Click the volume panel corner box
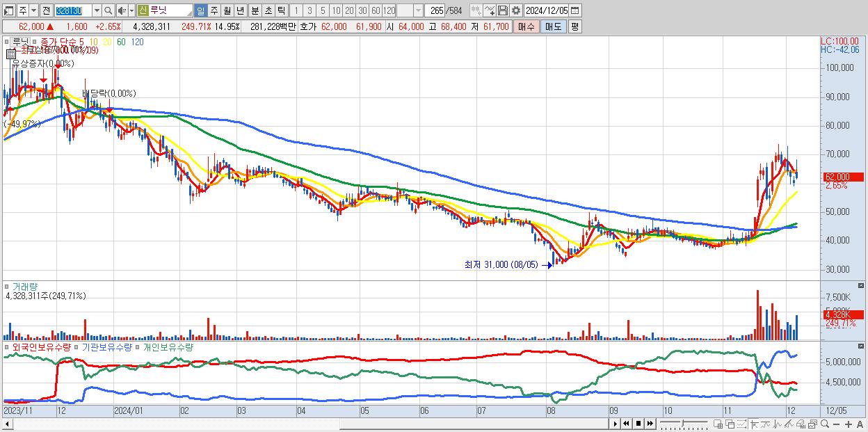Image resolution: width=868 pixels, height=432 pixels. tap(862, 286)
